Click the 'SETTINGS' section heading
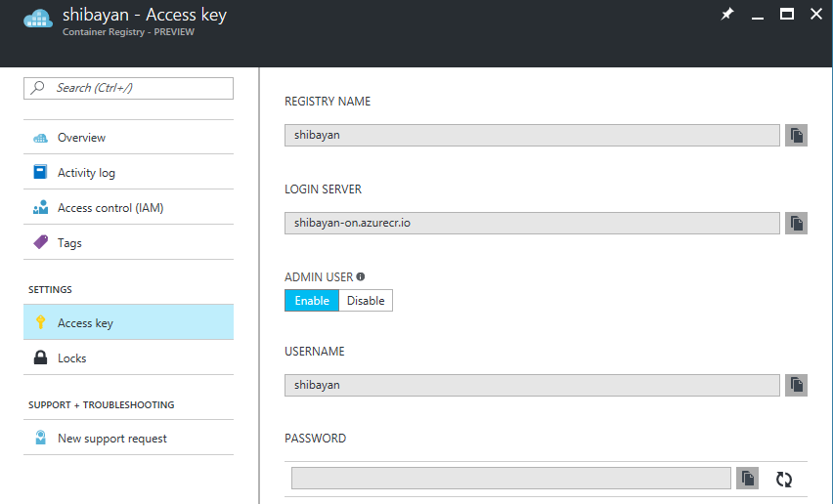Image resolution: width=833 pixels, height=504 pixels. (x=50, y=290)
